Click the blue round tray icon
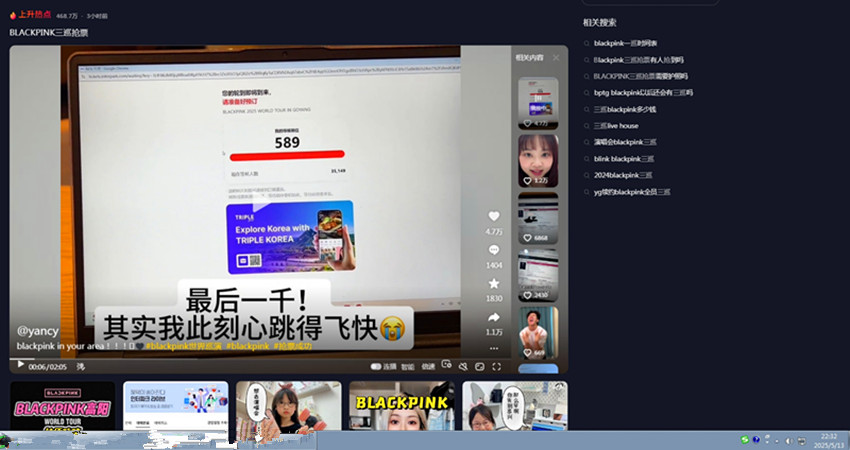The image size is (850, 450). [756, 439]
